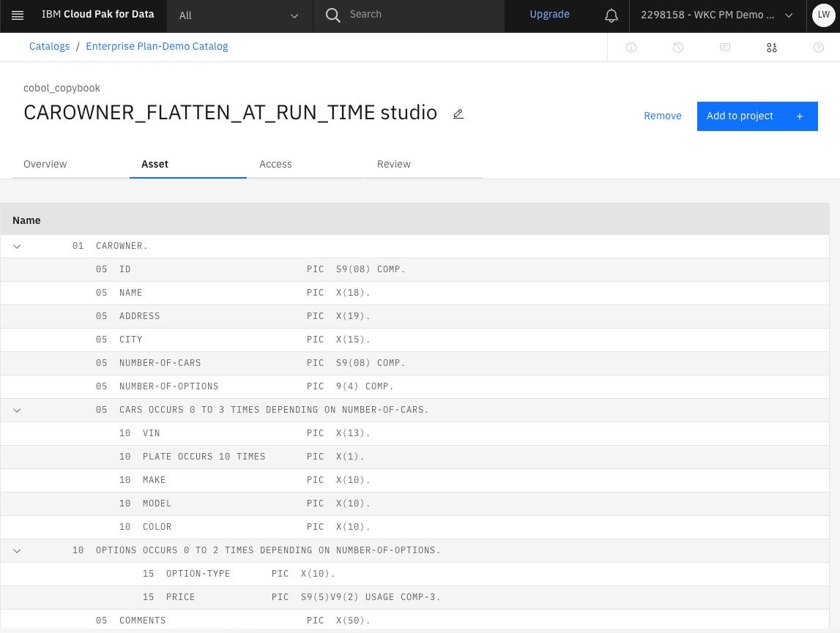Open the comments panel
840x633 pixels.
click(x=725, y=47)
